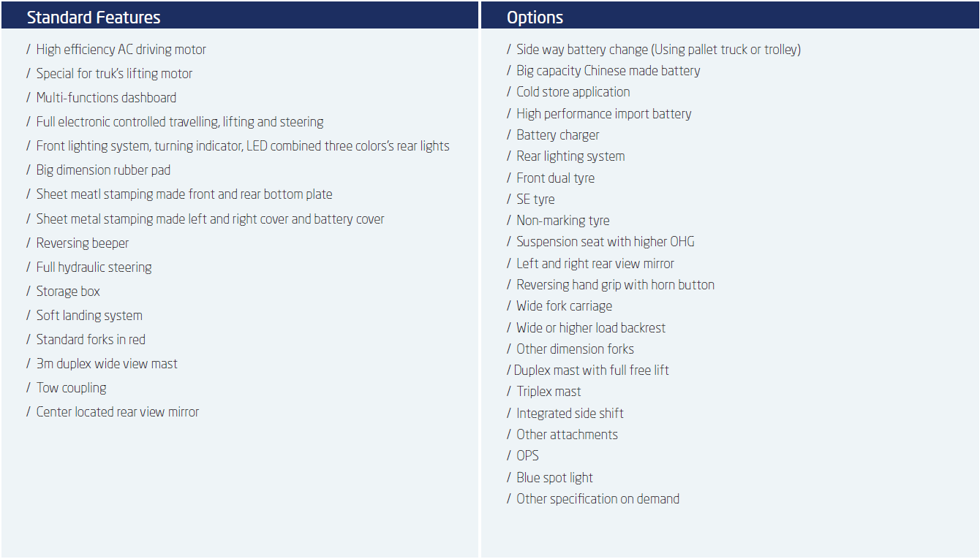
Task: Click the Options header
Action: click(535, 18)
